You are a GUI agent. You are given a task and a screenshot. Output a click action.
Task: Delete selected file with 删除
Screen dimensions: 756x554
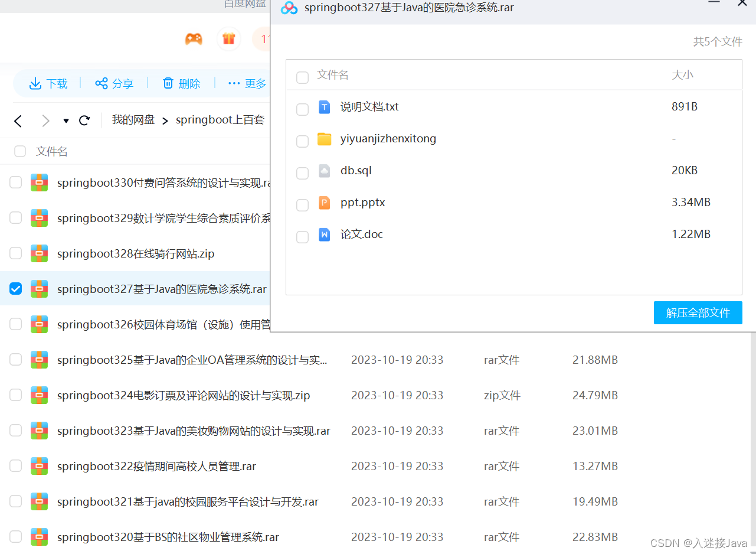pos(182,84)
